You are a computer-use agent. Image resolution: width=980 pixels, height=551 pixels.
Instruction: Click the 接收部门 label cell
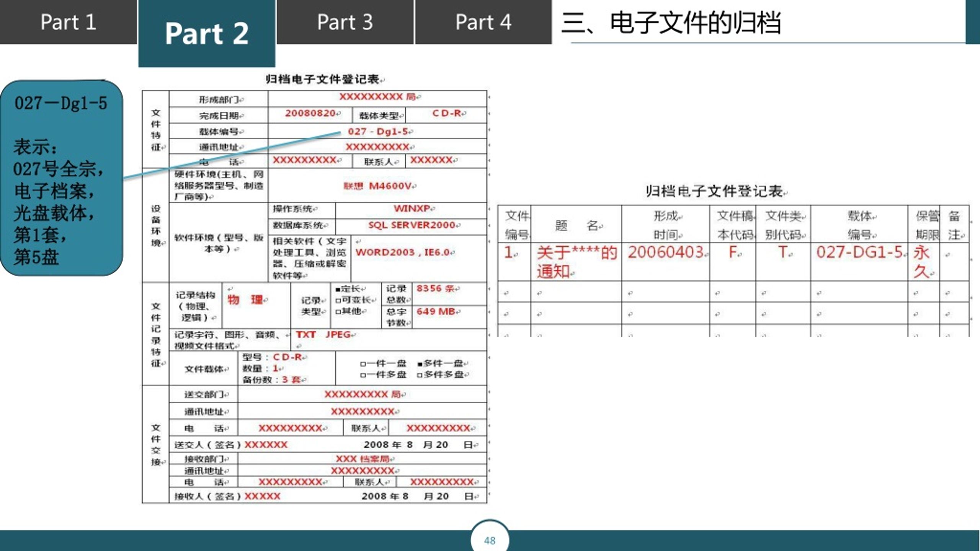tap(203, 459)
